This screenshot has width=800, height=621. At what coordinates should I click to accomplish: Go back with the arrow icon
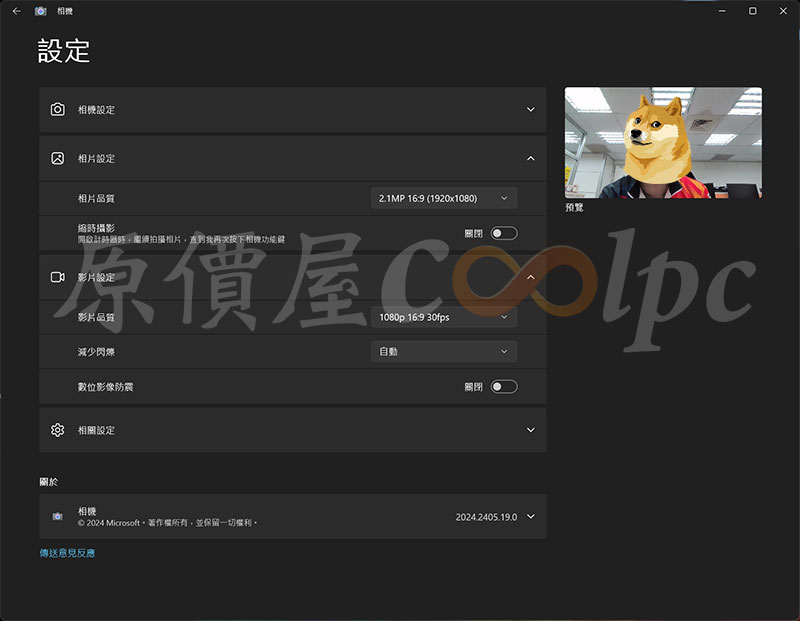click(16, 11)
